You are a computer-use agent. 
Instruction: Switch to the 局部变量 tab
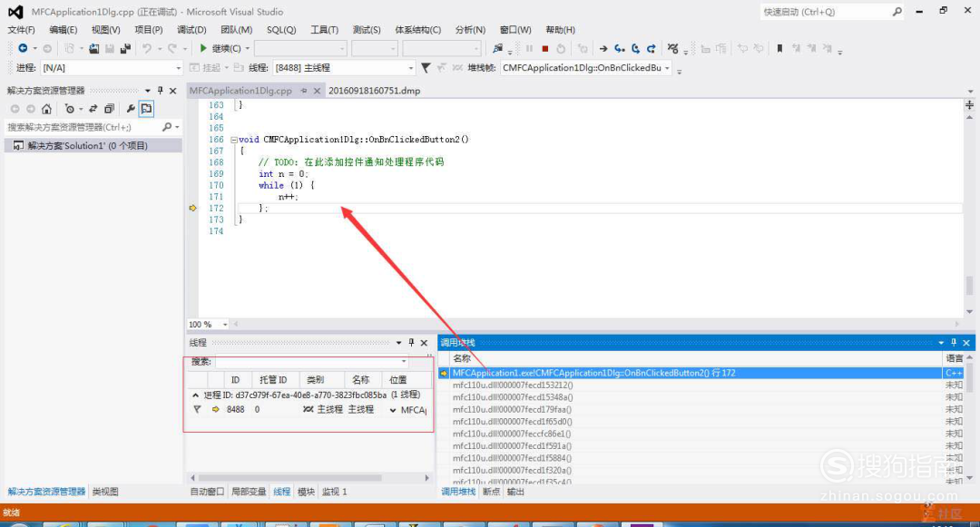click(249, 492)
